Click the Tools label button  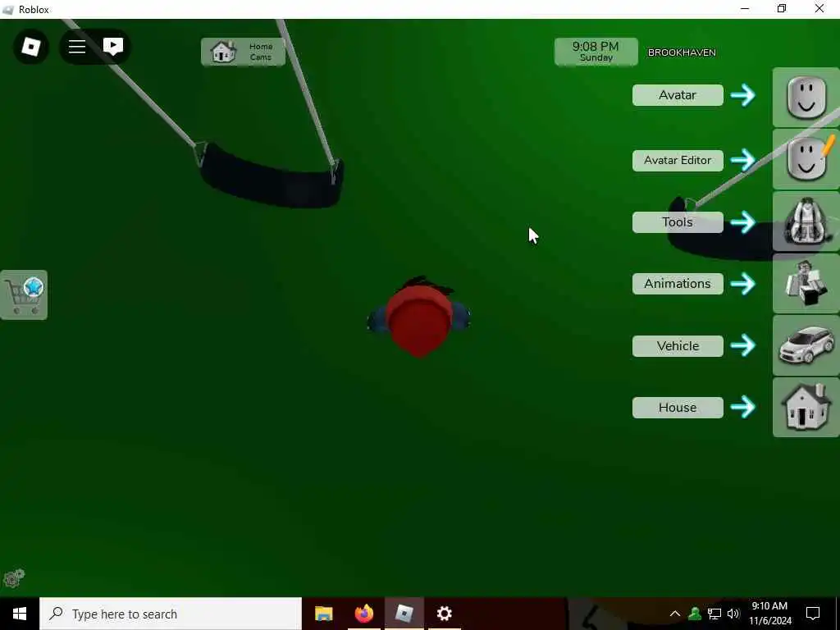(678, 221)
